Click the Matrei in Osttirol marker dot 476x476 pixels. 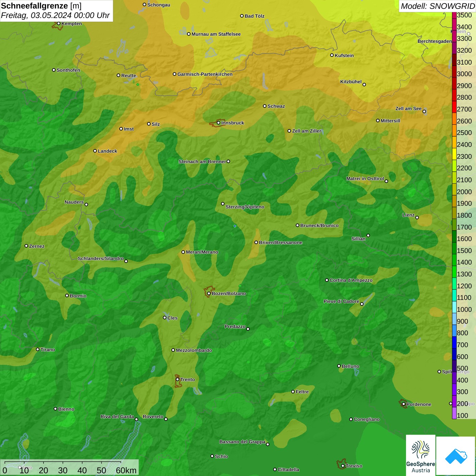(386, 181)
